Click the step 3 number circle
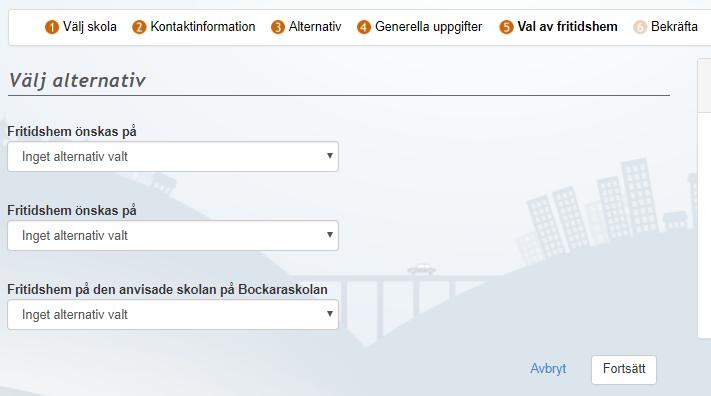This screenshot has height=396, width=711. click(x=278, y=27)
